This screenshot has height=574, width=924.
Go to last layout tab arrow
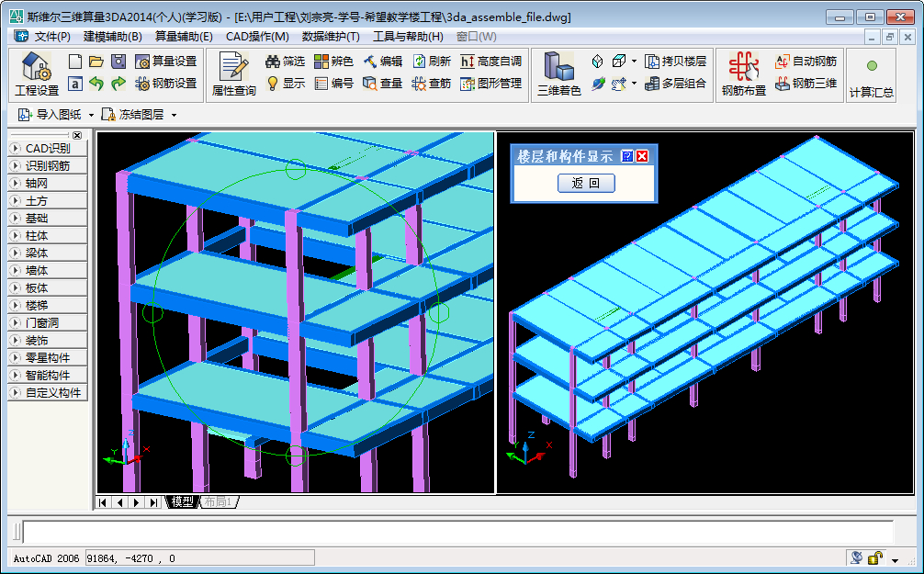[x=153, y=502]
